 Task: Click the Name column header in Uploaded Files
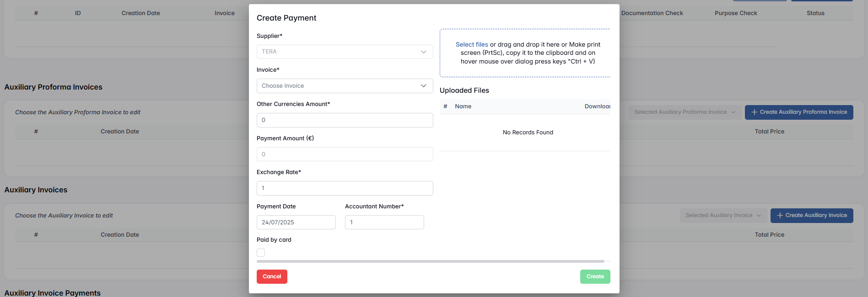coord(463,106)
